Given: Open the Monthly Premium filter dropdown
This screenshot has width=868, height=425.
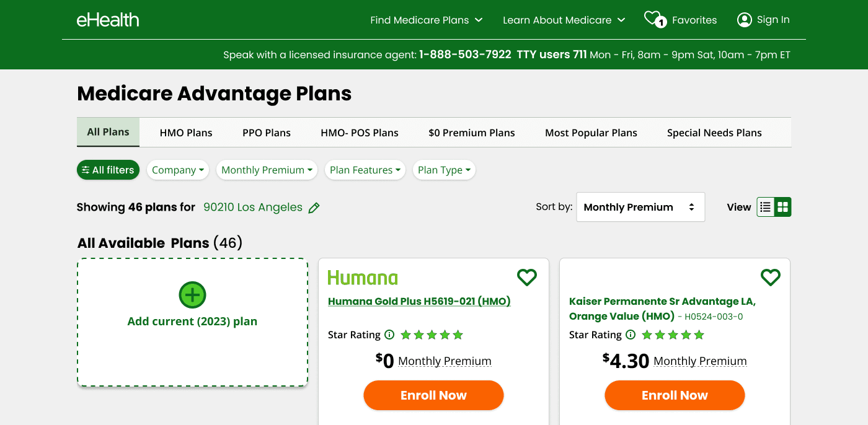Looking at the screenshot, I should [267, 170].
